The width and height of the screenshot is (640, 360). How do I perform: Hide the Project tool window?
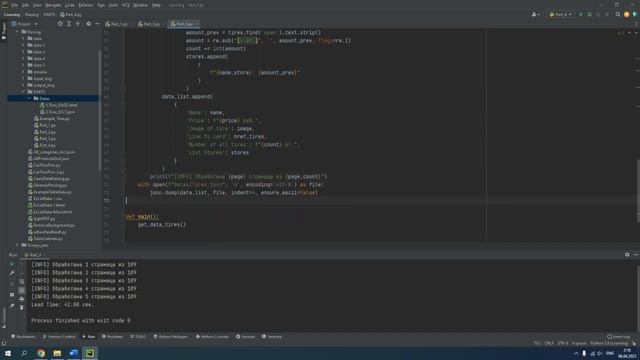[x=97, y=24]
